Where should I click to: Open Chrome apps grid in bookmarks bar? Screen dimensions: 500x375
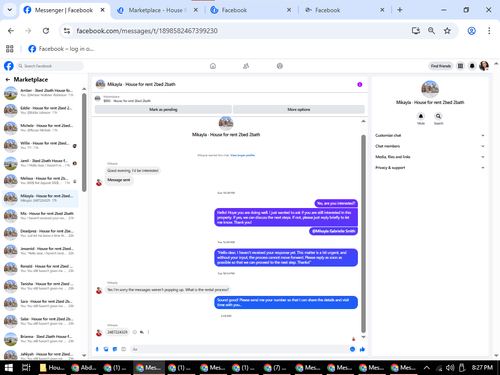click(x=10, y=49)
